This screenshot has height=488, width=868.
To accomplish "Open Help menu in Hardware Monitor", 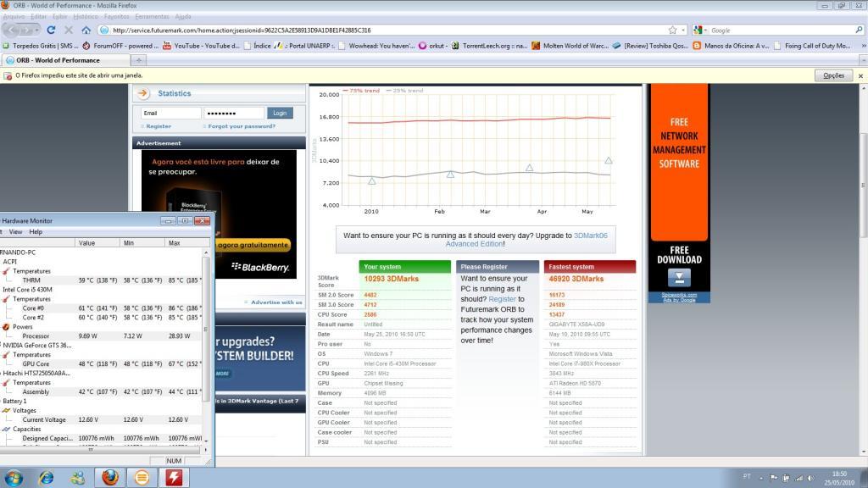I will click(36, 232).
